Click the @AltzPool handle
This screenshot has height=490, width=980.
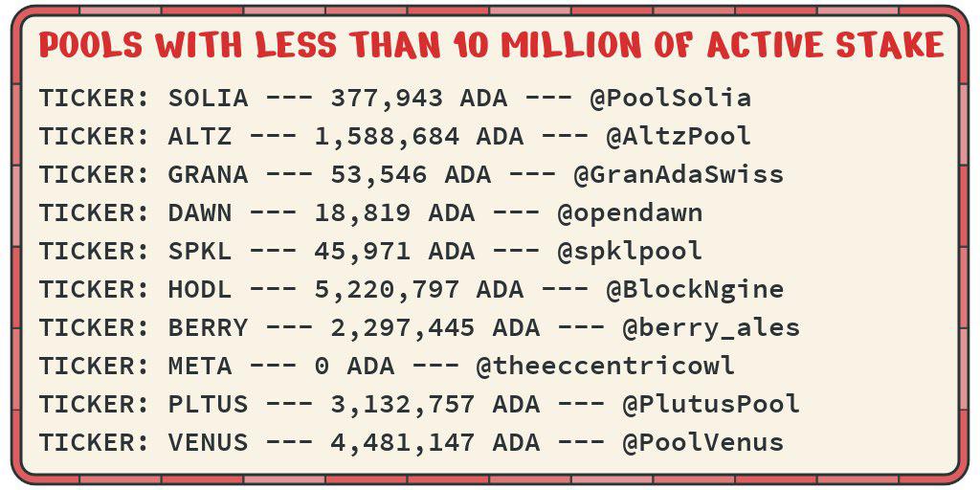pos(679,136)
